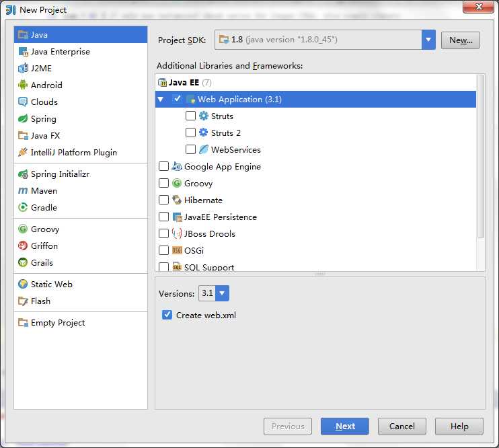Check the JBoss Drools checkbox

pyautogui.click(x=163, y=233)
